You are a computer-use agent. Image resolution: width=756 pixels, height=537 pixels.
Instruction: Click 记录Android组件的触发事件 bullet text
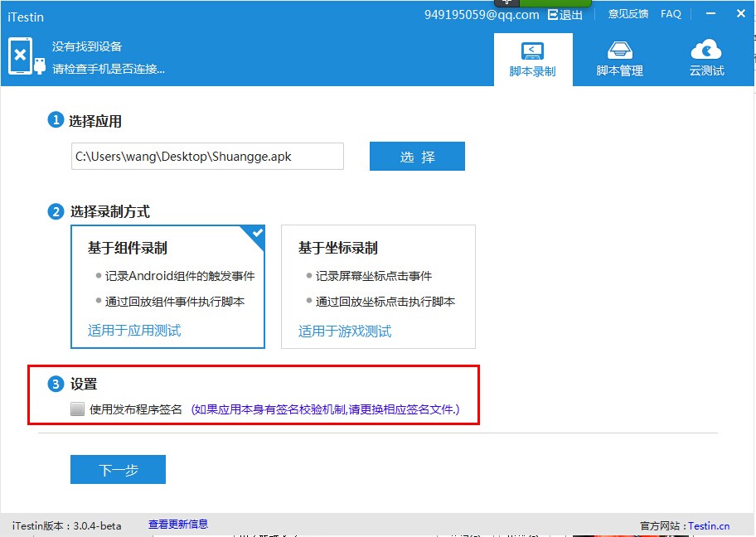point(179,276)
